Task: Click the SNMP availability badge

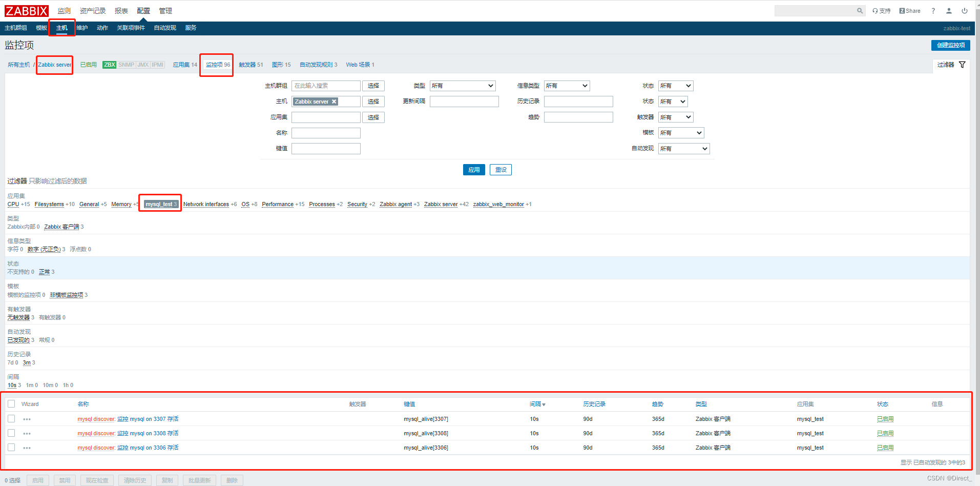Action: tap(126, 65)
